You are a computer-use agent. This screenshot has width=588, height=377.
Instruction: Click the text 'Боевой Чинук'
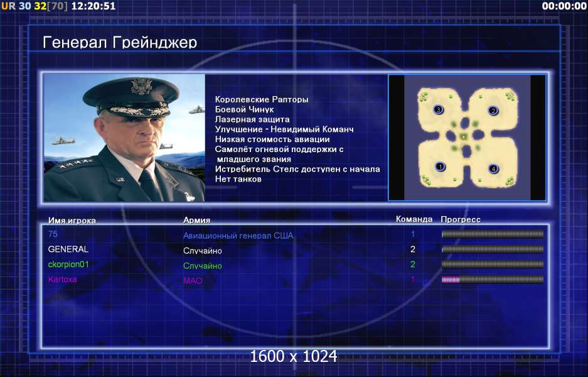pyautogui.click(x=245, y=109)
